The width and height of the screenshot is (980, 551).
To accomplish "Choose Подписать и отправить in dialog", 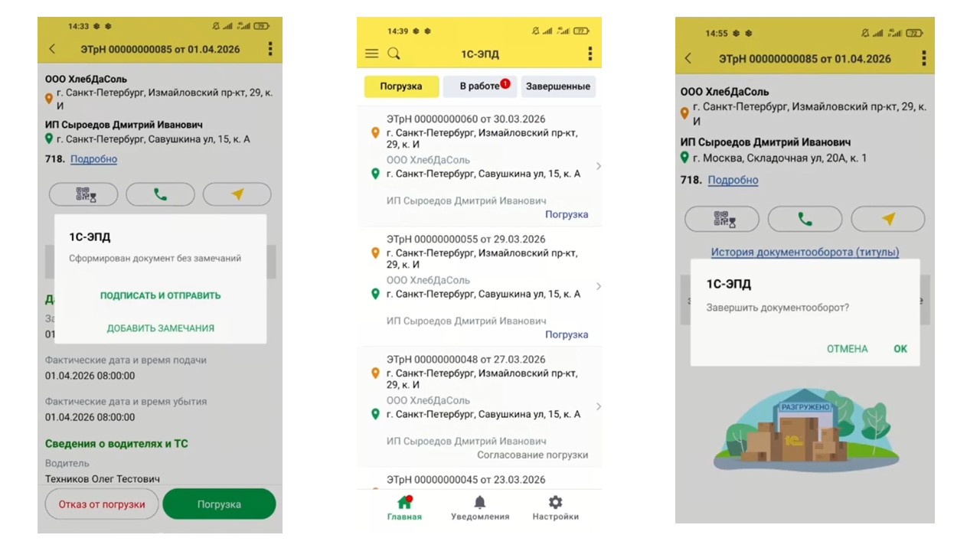I will (x=160, y=295).
